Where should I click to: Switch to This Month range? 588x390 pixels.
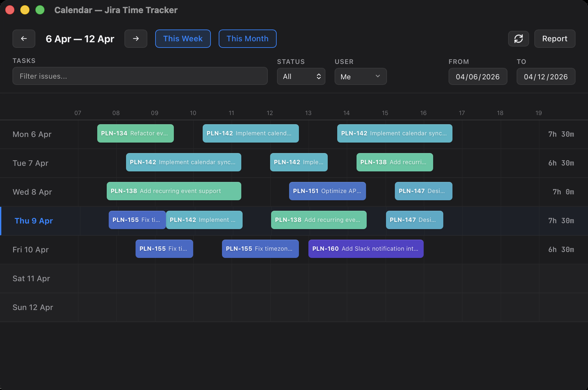click(x=248, y=39)
